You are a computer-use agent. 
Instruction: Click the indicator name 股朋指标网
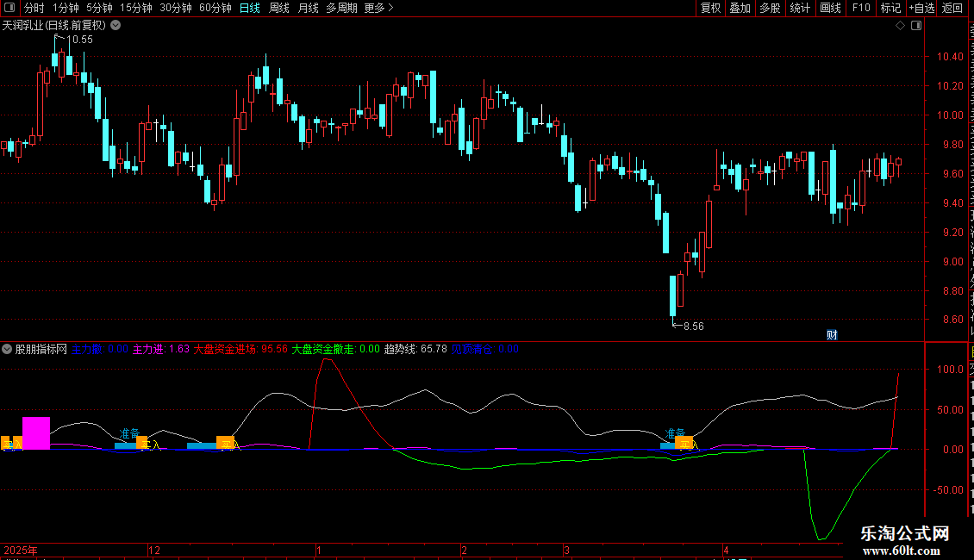point(41,349)
